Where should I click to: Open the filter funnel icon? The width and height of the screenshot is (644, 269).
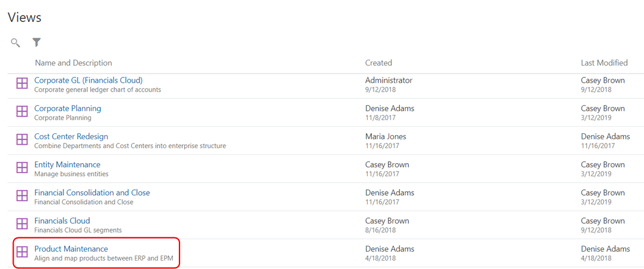[x=37, y=42]
